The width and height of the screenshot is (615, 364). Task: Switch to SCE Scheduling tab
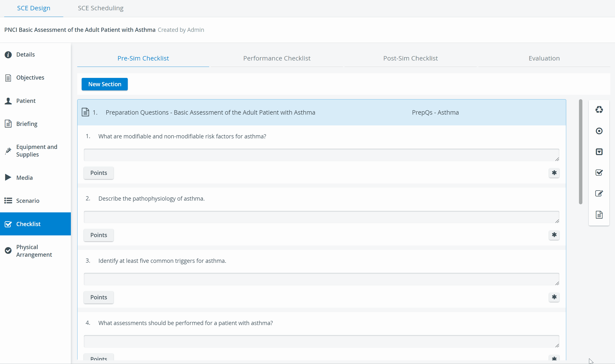coord(101,8)
